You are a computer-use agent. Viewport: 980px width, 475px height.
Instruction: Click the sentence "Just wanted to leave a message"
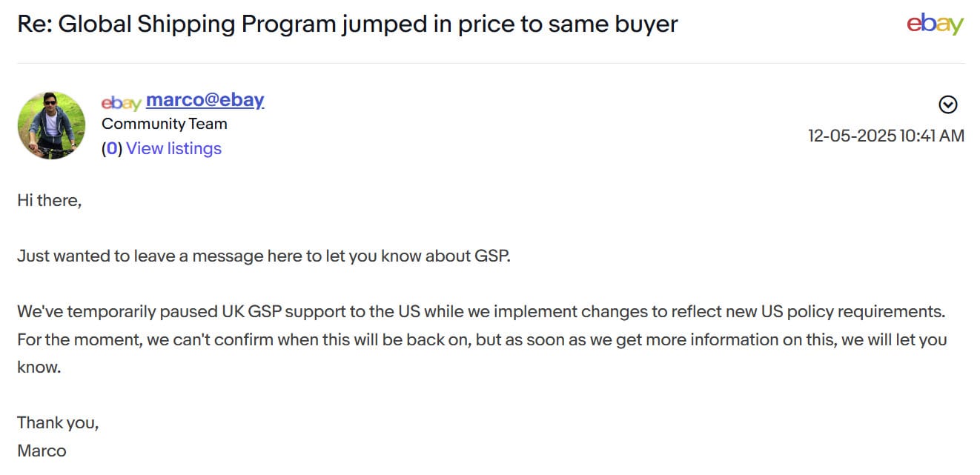[263, 256]
